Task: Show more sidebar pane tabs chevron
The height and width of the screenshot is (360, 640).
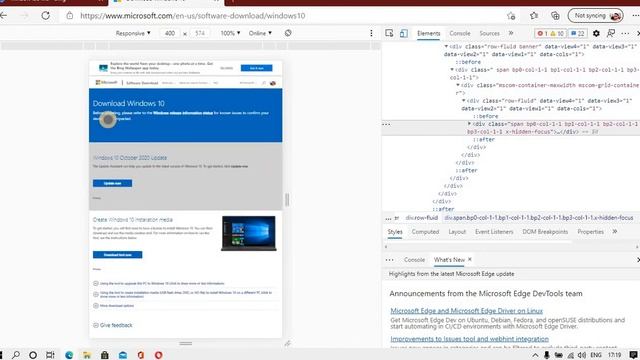Action: pos(615,232)
